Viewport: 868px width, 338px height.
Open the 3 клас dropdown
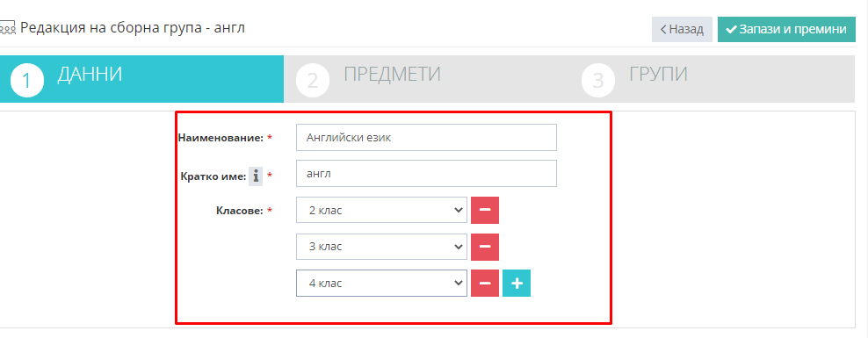click(x=381, y=247)
